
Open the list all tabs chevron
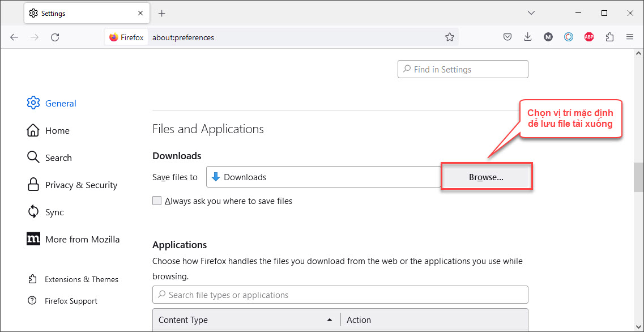click(531, 12)
